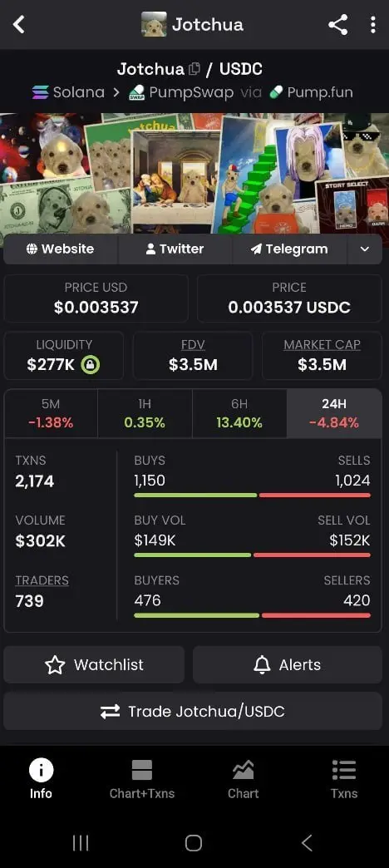This screenshot has width=389, height=868.
Task: Open the Telegram link
Action: point(289,249)
